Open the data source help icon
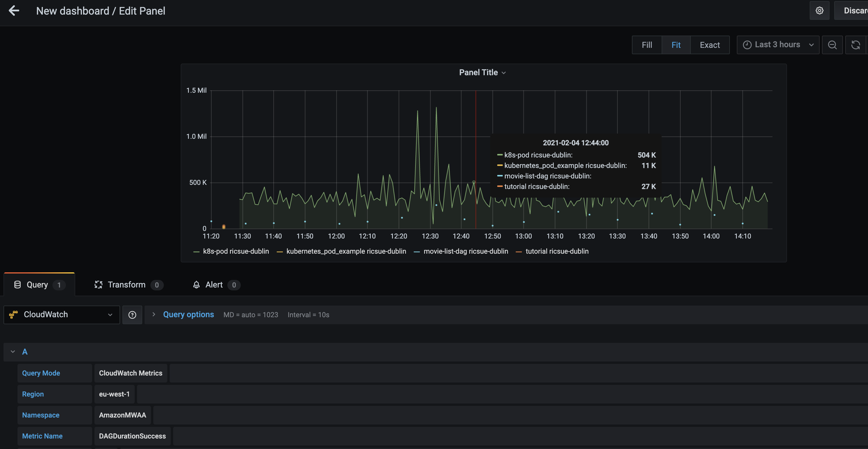The image size is (868, 449). [x=132, y=315]
